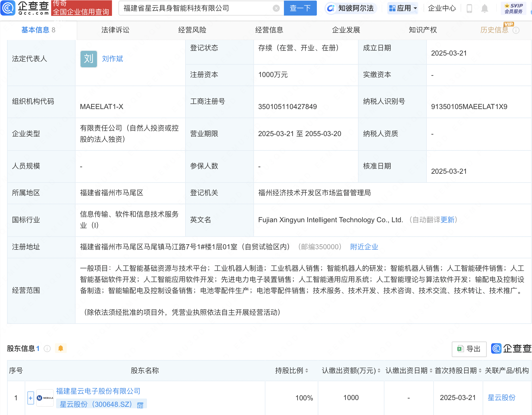The width and height of the screenshot is (532, 415).
Task: Open 企业中心 link
Action: [x=442, y=8]
